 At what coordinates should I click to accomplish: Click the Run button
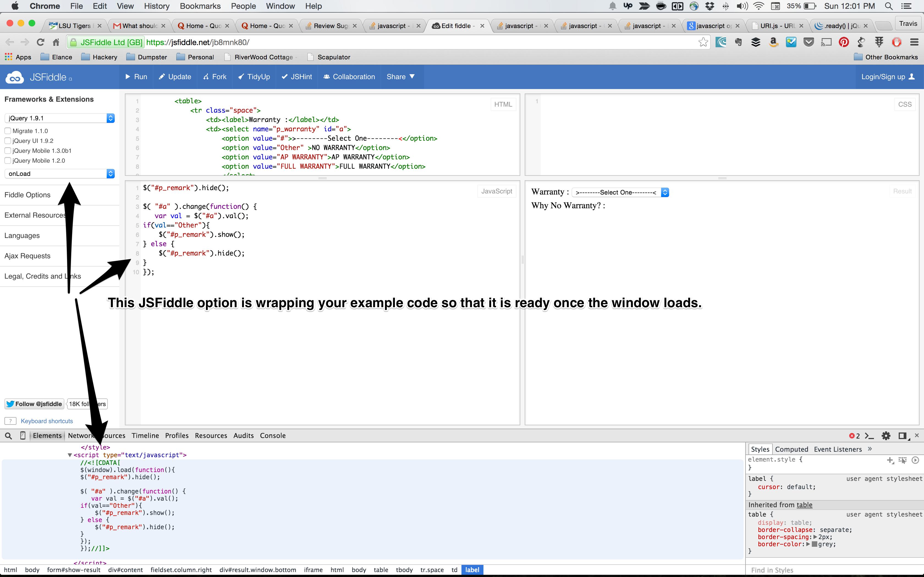pos(136,77)
